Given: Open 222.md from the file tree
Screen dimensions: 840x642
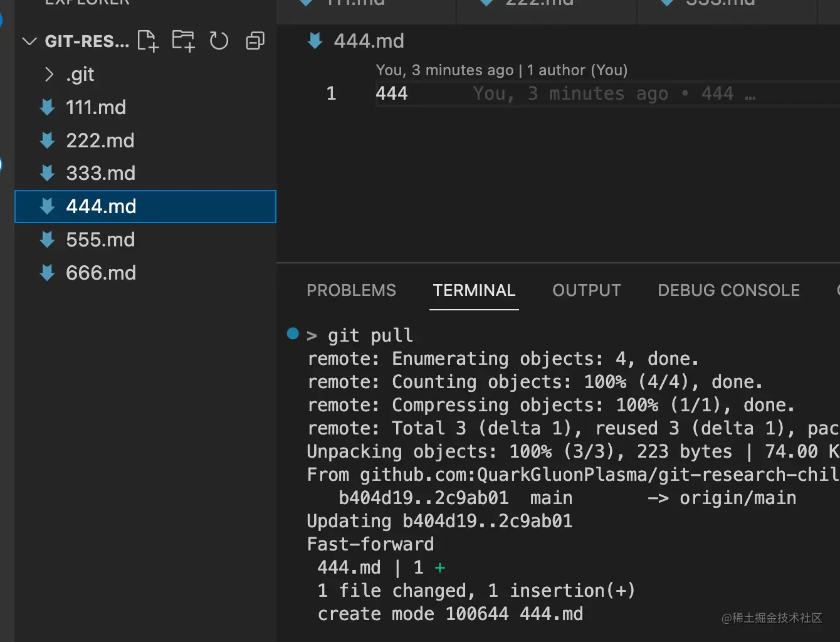Looking at the screenshot, I should click(x=100, y=140).
